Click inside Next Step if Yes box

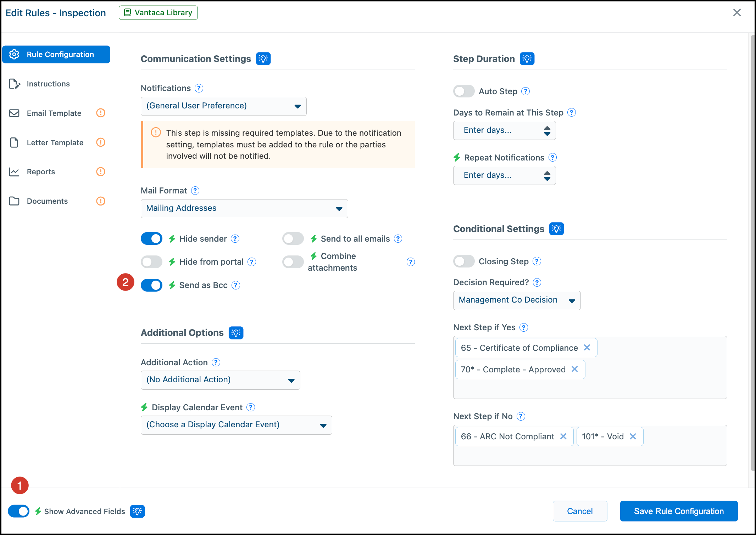[x=590, y=367]
